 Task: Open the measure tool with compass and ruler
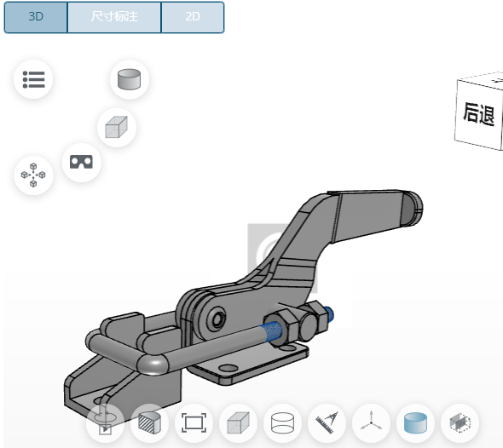point(327,423)
